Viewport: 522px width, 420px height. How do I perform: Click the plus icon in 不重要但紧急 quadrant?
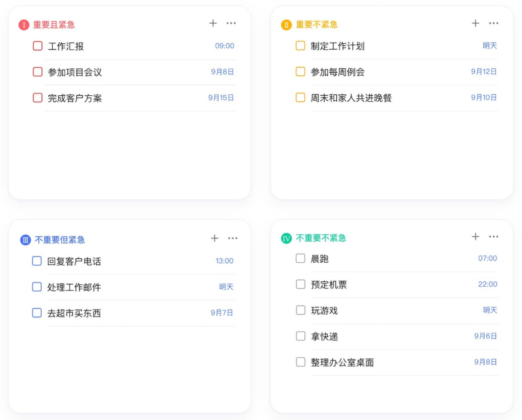(214, 238)
